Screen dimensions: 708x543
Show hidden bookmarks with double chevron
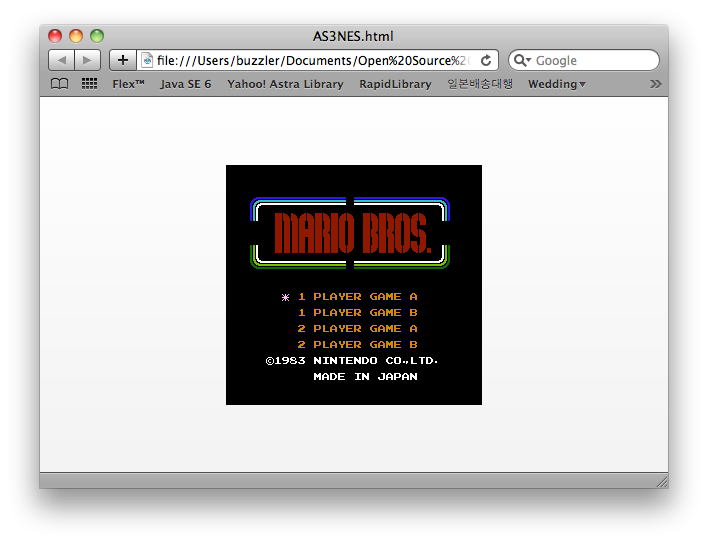[x=656, y=84]
